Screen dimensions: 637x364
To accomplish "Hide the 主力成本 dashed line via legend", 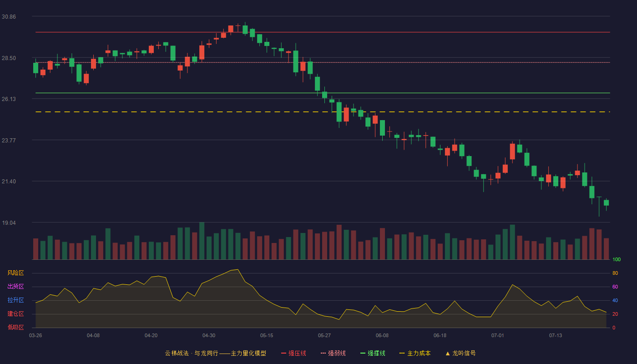I will pos(415,353).
